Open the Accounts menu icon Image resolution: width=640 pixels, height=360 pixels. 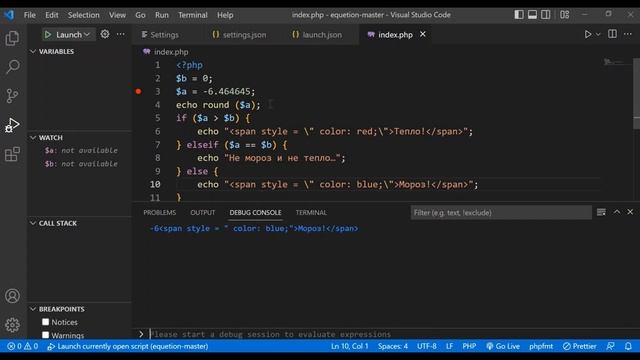tap(12, 296)
